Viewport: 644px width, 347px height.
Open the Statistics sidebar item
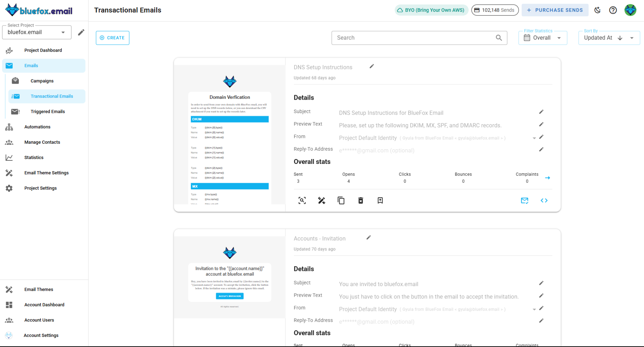(x=33, y=158)
